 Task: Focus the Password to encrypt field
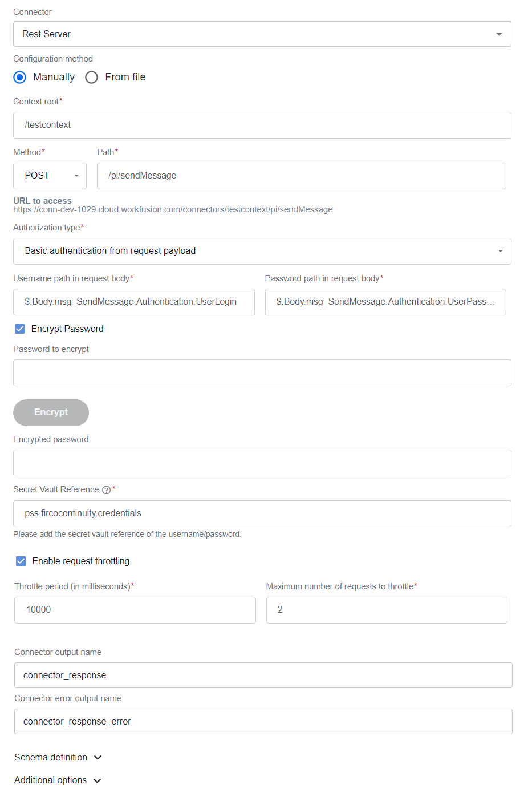point(262,373)
